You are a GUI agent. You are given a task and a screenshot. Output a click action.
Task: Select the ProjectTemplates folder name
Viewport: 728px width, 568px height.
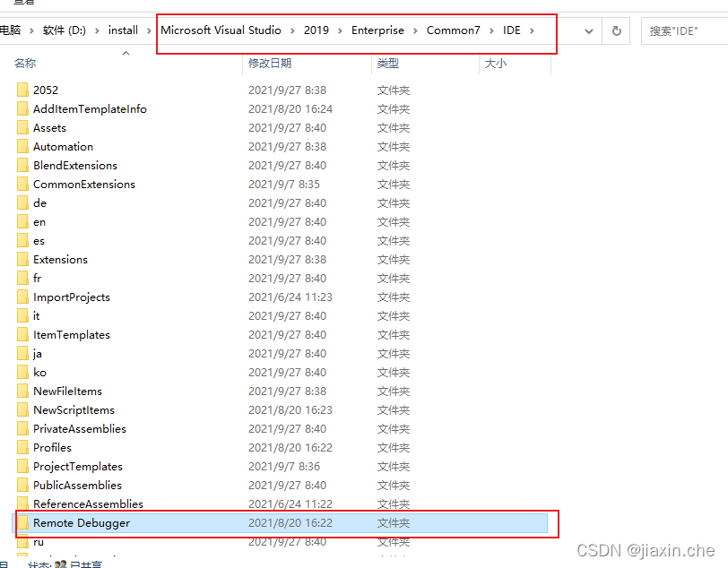[78, 467]
